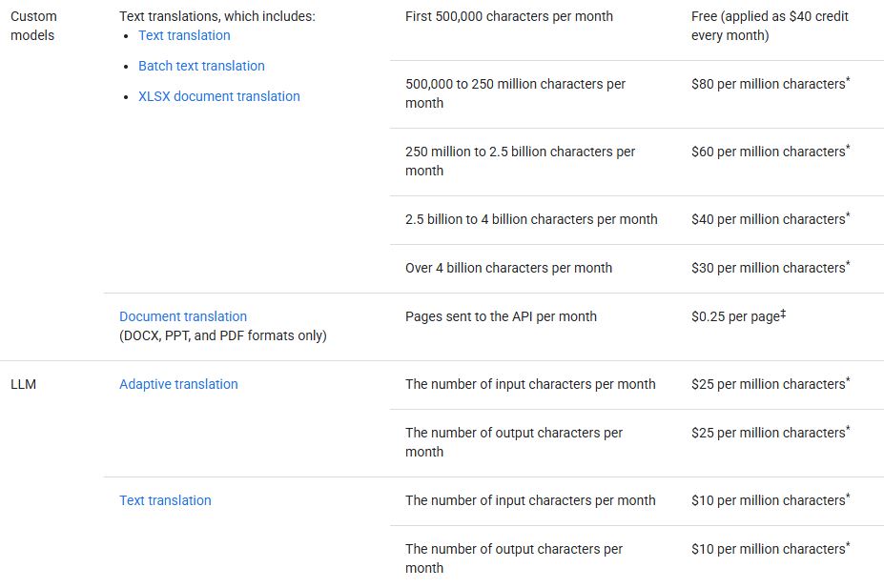884x588 pixels.
Task: Click the "2.5 billion to 4 billion characters" cell
Action: [x=531, y=219]
